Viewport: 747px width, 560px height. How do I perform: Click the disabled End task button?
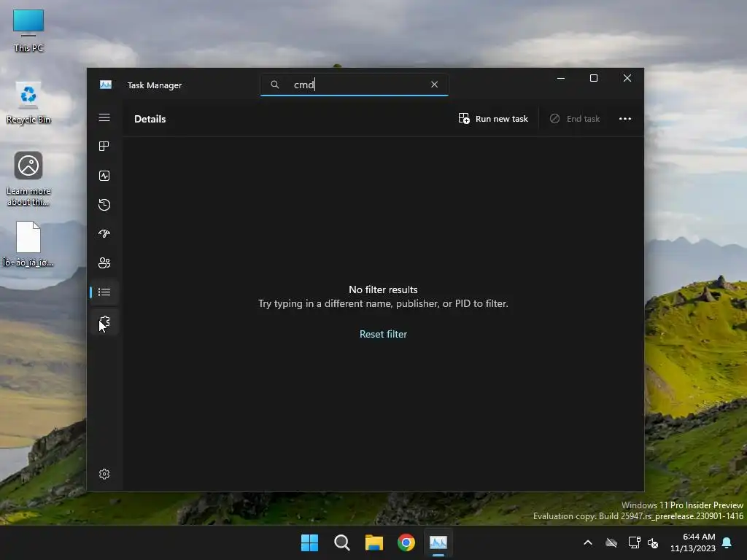575,119
